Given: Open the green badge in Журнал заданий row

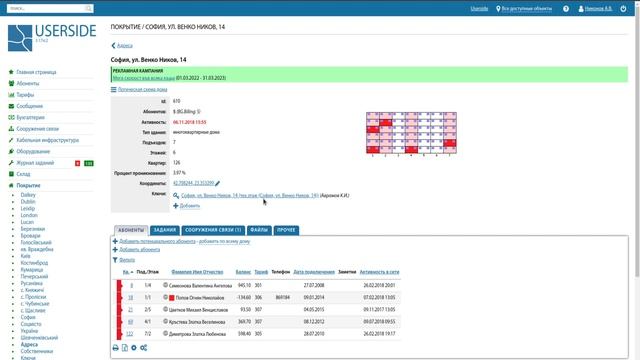Looking at the screenshot, I should pyautogui.click(x=89, y=163).
